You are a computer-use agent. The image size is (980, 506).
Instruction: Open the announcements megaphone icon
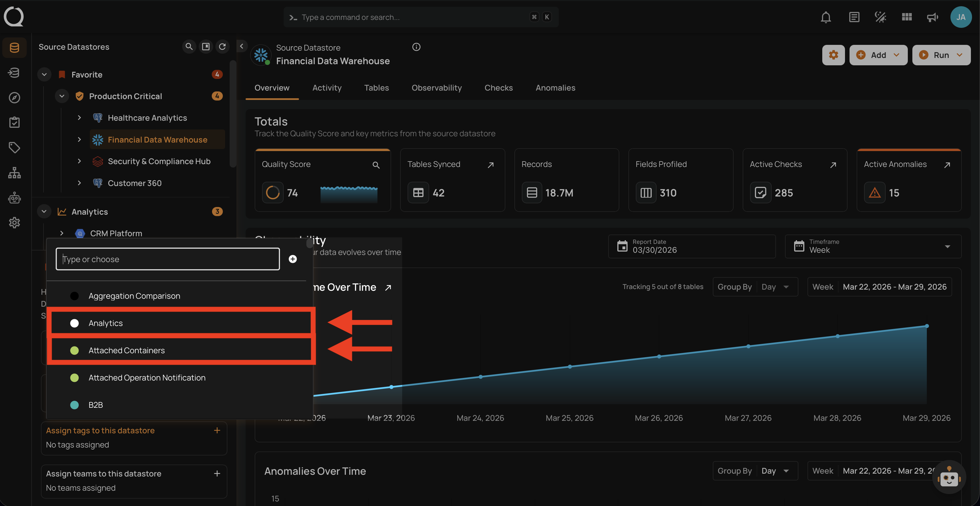(932, 17)
